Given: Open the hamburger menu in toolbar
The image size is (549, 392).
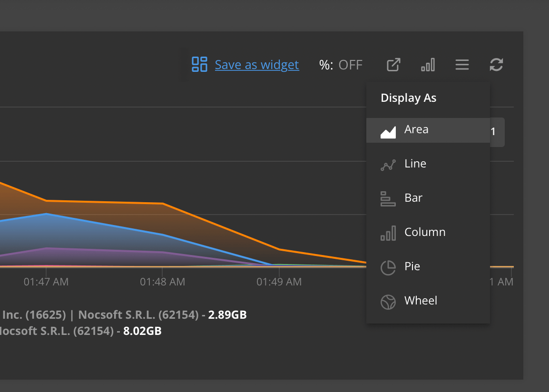Looking at the screenshot, I should [462, 65].
